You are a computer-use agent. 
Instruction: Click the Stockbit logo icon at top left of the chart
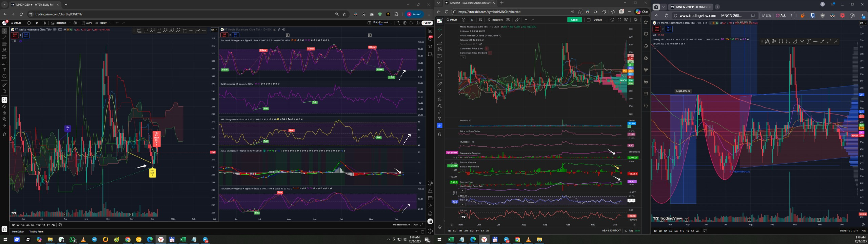[x=440, y=21]
